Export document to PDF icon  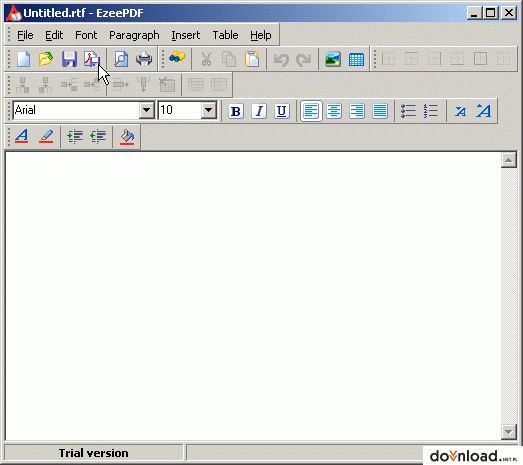pos(92,59)
